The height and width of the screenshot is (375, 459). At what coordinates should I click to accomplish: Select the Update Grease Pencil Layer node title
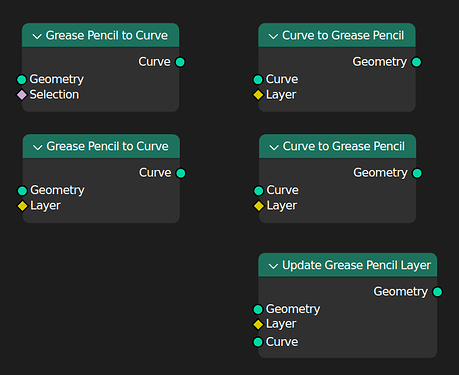(x=356, y=265)
